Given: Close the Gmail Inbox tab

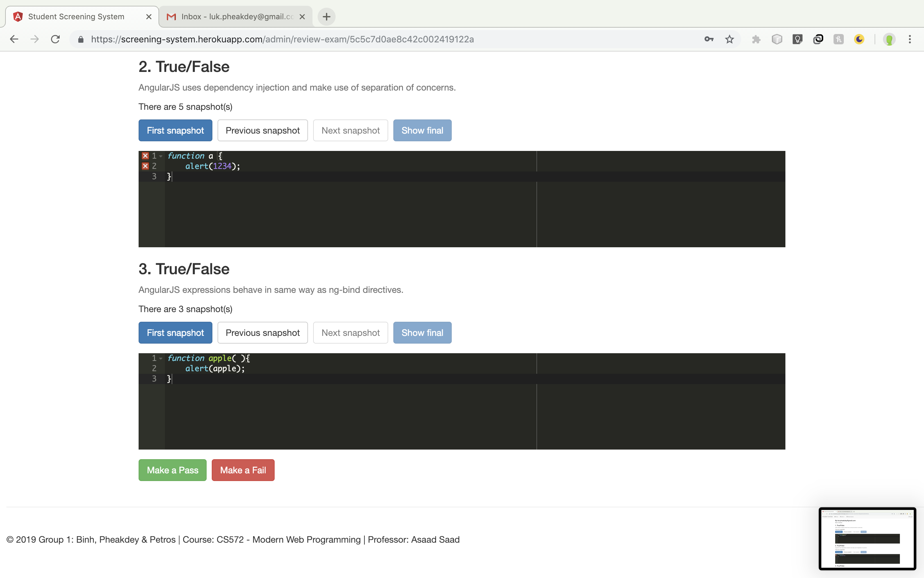Looking at the screenshot, I should coord(302,16).
